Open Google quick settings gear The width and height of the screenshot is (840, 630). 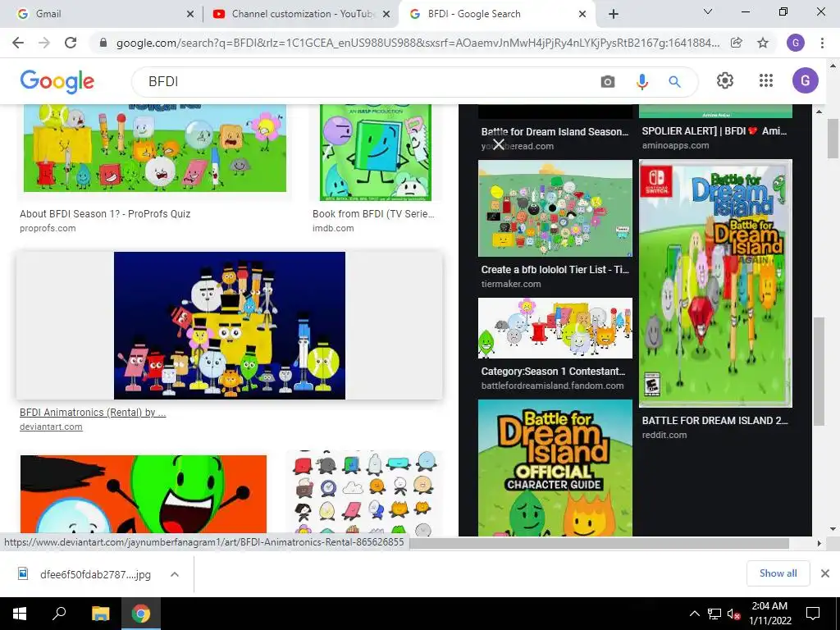coord(725,81)
